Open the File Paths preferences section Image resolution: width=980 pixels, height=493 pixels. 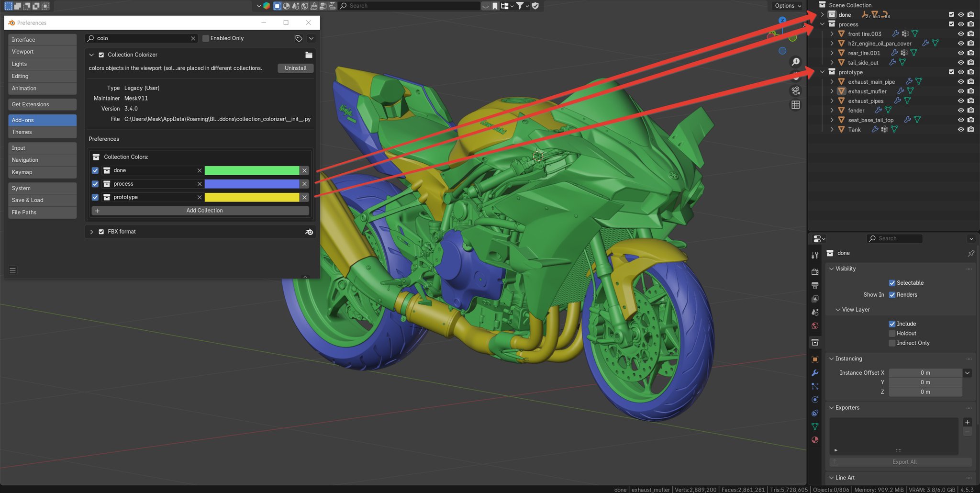click(42, 213)
